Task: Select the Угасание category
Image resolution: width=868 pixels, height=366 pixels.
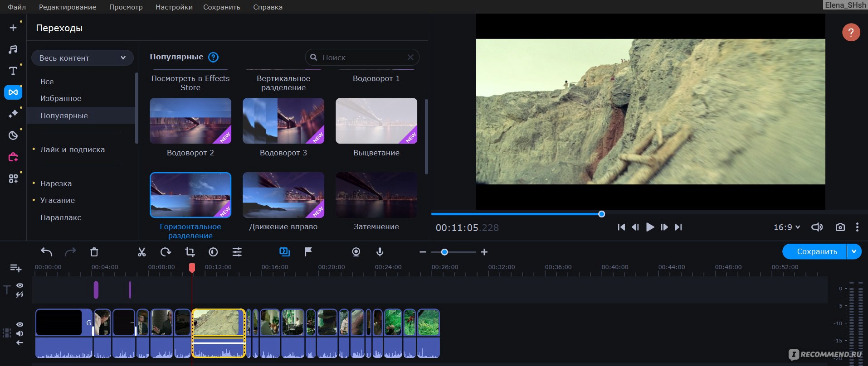Action: click(58, 200)
